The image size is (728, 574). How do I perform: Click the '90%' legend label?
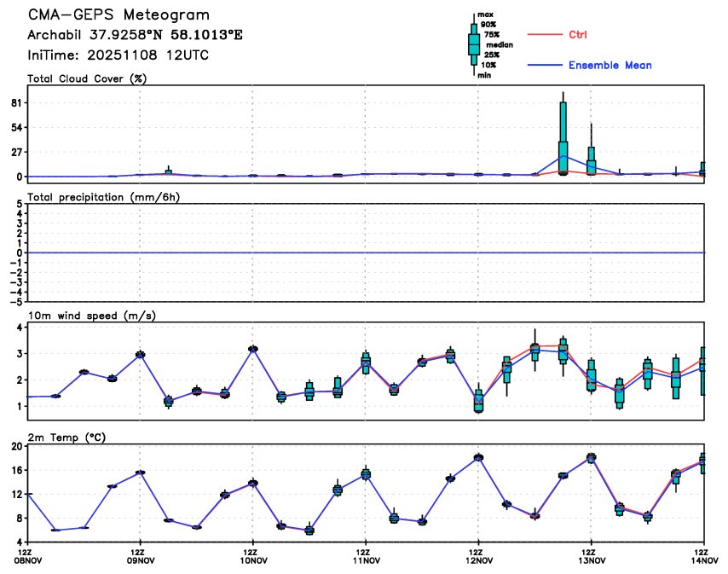click(x=488, y=25)
